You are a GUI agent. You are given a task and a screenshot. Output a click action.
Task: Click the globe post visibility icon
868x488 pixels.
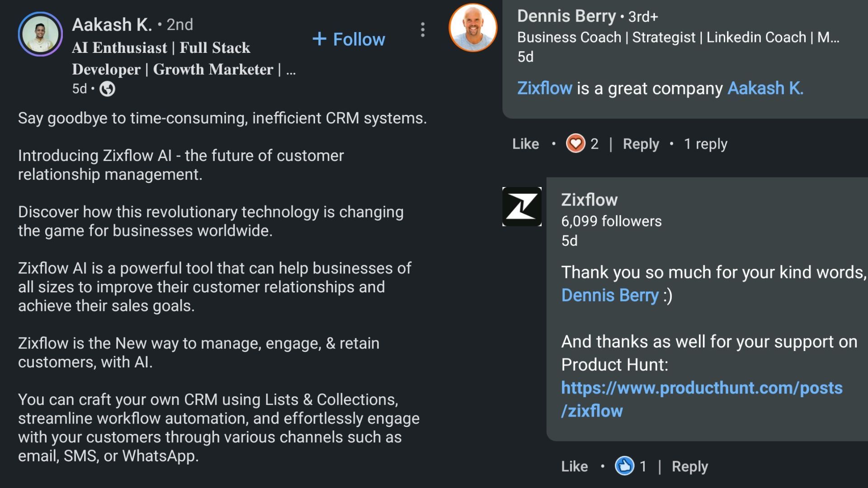click(x=108, y=89)
